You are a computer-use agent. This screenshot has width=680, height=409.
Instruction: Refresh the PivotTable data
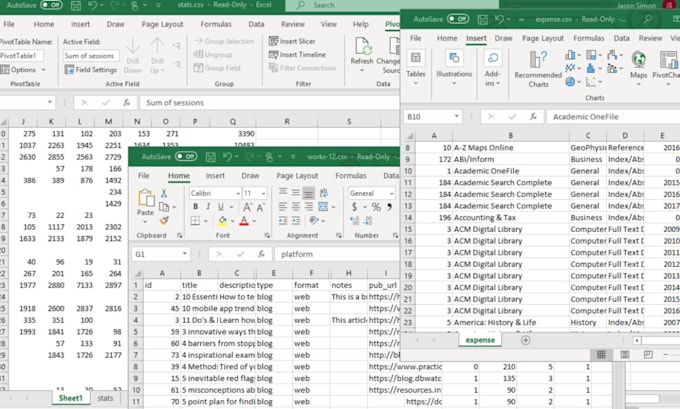click(362, 56)
